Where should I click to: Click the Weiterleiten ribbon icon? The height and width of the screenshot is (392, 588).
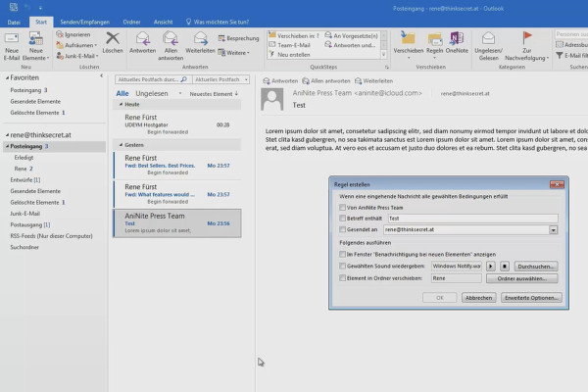tap(200, 38)
